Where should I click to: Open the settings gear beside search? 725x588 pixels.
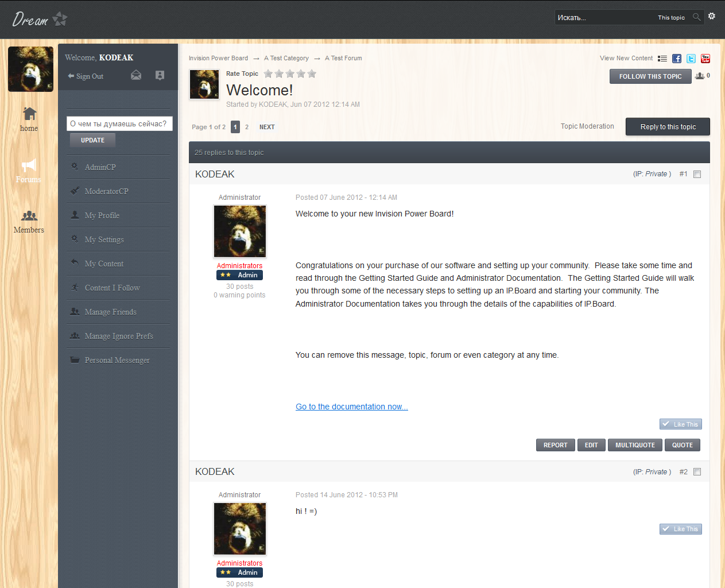(712, 16)
